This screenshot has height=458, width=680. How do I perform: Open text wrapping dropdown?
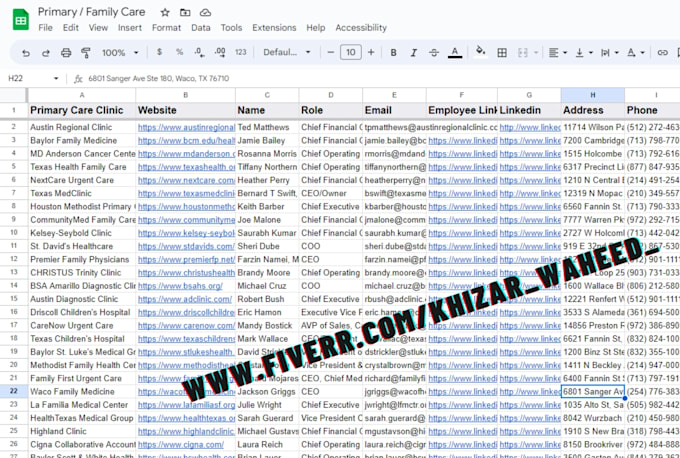[x=609, y=52]
